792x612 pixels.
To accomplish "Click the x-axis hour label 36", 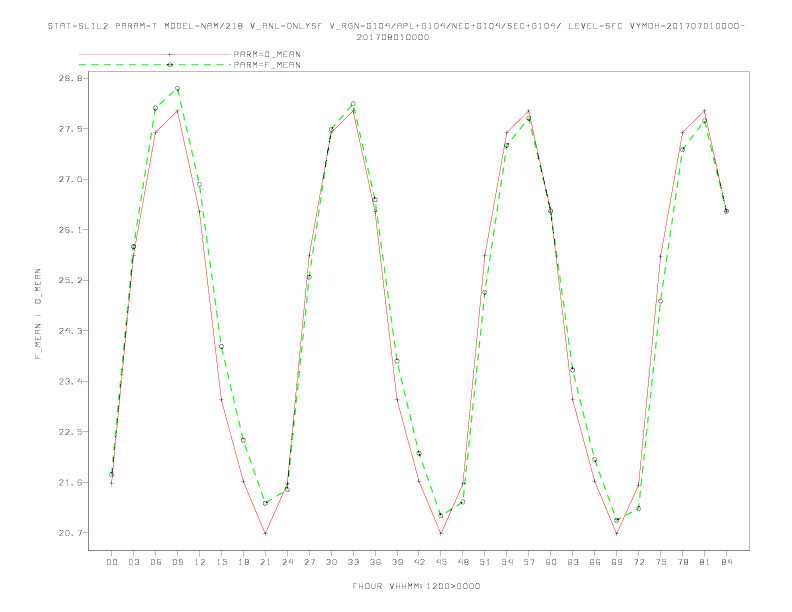I will tap(375, 562).
